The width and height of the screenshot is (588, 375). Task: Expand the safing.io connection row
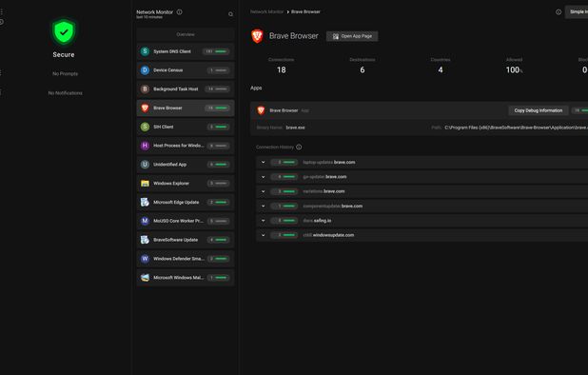click(x=264, y=221)
